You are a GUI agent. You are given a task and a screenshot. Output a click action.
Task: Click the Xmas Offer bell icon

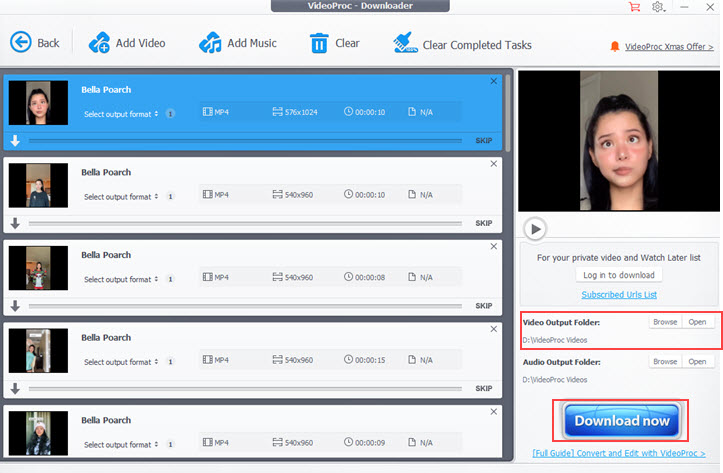point(615,46)
